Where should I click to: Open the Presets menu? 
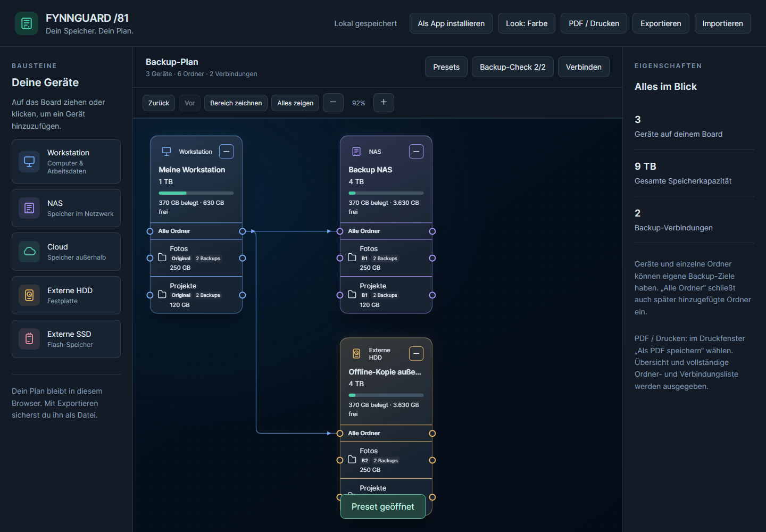point(446,67)
